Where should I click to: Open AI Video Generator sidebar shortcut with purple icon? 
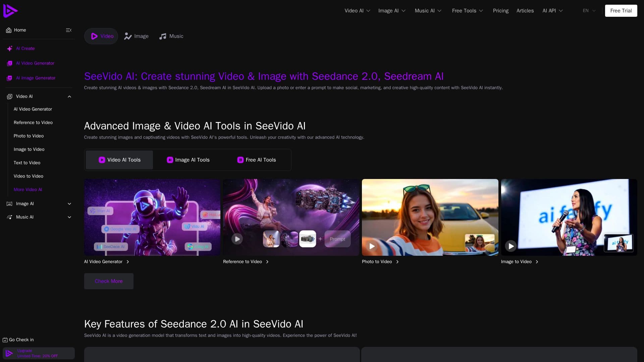tap(31, 63)
